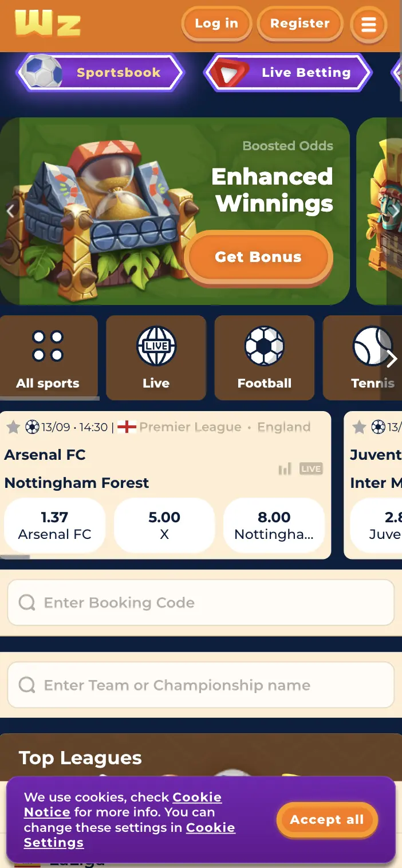The image size is (402, 868).
Task: Open the hamburger menu
Action: point(369,25)
